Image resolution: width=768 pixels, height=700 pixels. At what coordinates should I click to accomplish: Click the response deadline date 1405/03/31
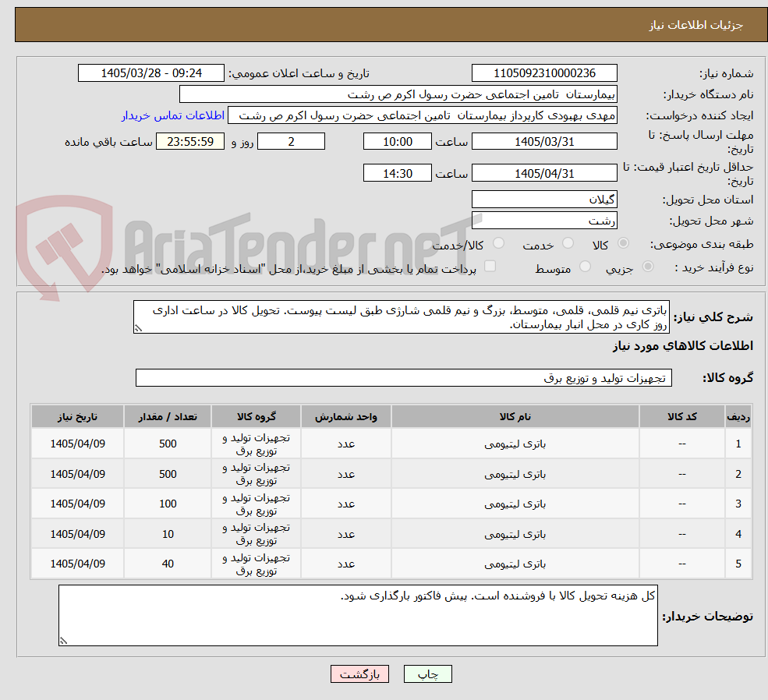click(x=544, y=142)
